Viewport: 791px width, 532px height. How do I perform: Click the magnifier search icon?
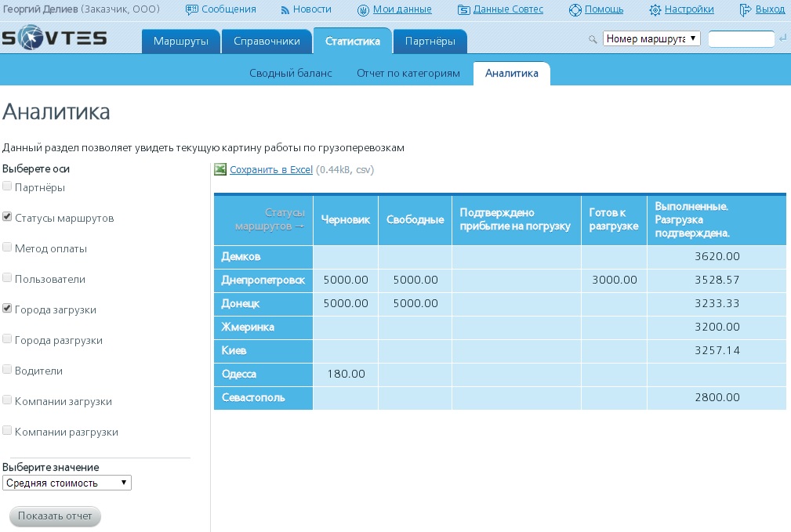[x=593, y=39]
